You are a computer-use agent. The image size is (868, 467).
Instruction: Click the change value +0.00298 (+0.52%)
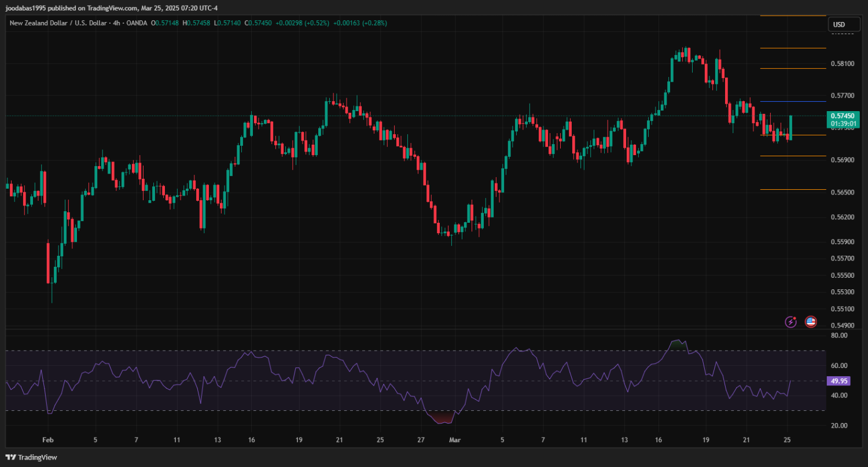pos(302,23)
